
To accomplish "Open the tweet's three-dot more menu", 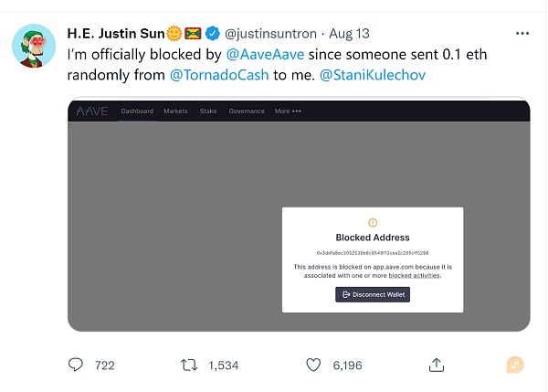I will [x=522, y=33].
